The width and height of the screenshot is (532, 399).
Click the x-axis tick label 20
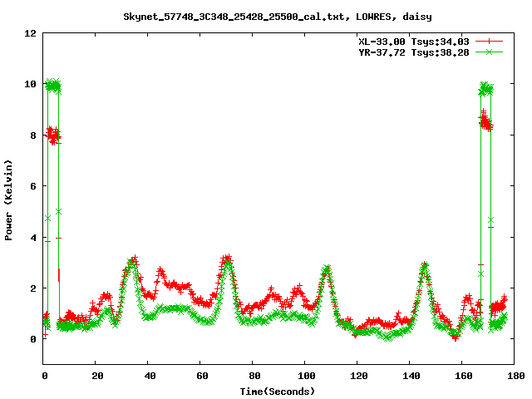[x=97, y=376]
